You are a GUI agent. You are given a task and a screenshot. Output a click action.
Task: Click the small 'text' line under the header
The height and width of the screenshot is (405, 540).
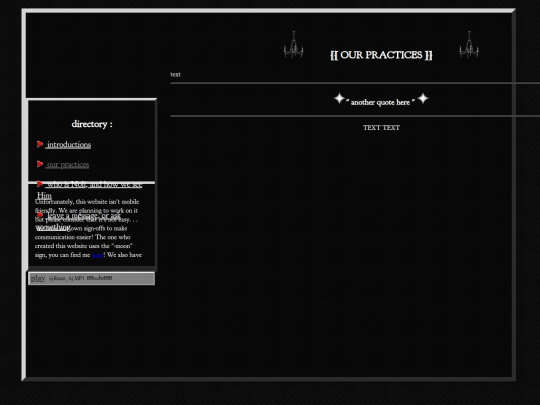175,74
